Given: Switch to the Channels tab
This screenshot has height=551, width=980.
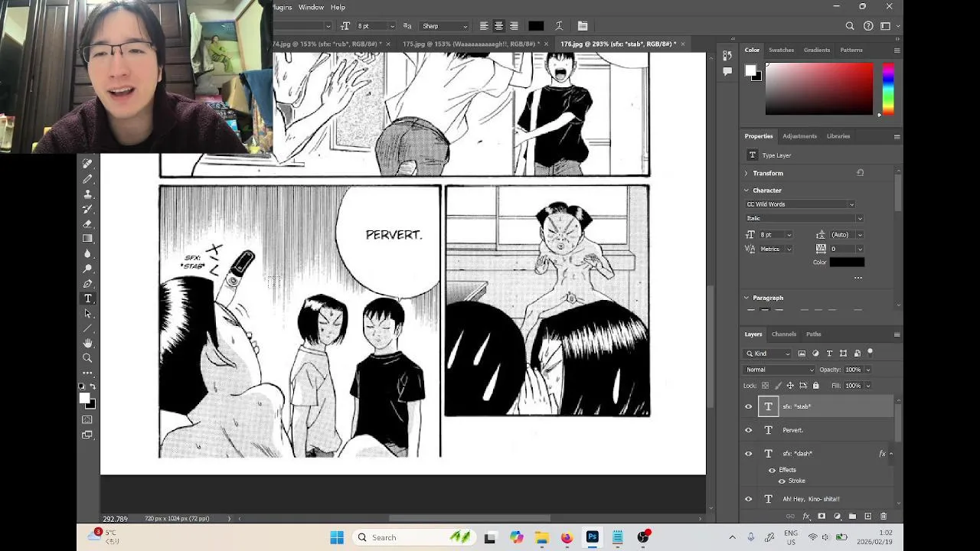Looking at the screenshot, I should (x=784, y=334).
